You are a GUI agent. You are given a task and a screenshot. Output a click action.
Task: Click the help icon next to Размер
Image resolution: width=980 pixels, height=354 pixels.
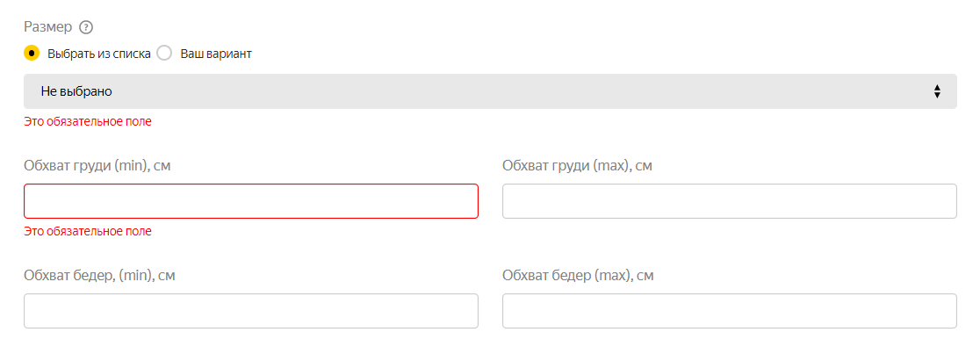point(86,27)
